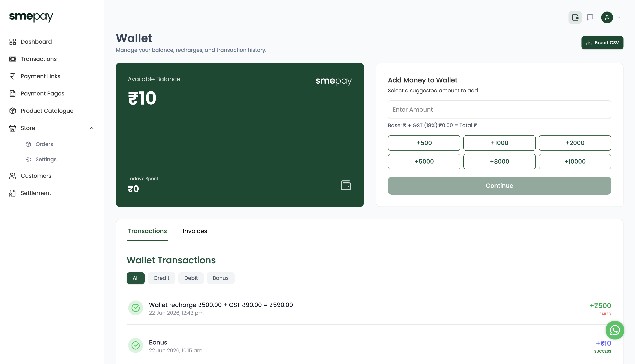Viewport: 635px width, 364px height.
Task: Select the +5000 amount button
Action: (424, 162)
